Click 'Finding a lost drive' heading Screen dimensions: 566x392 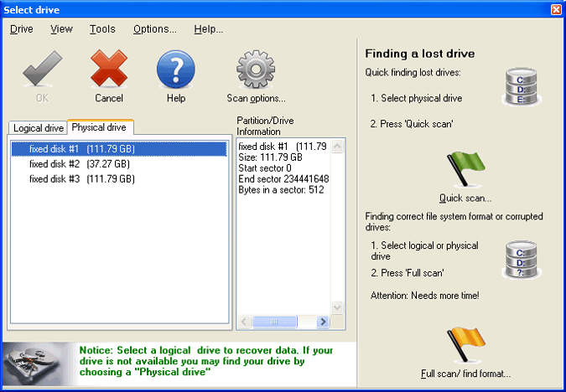click(420, 54)
